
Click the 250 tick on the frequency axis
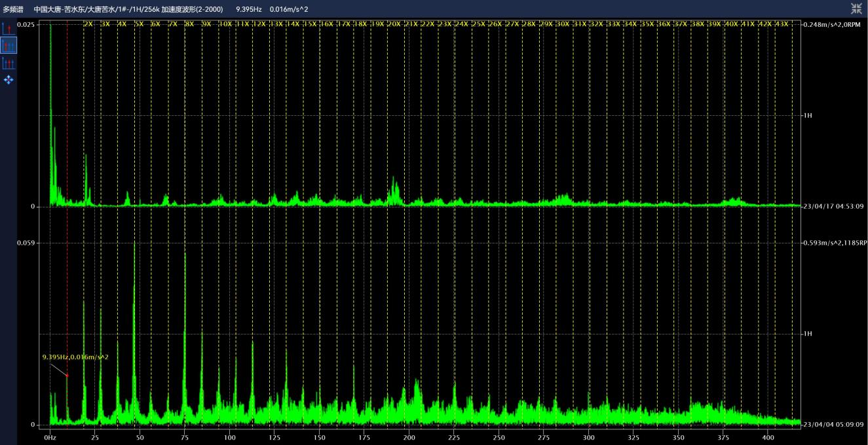pyautogui.click(x=499, y=436)
